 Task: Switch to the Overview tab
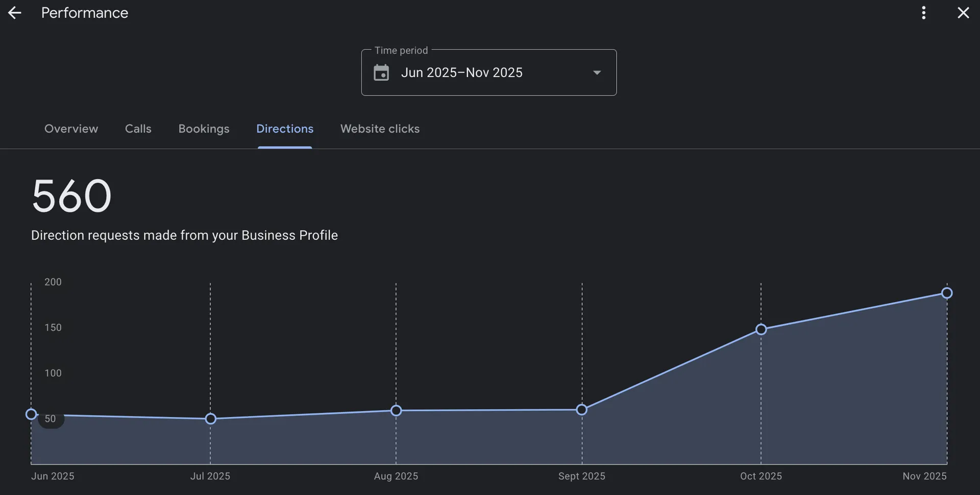pos(71,129)
